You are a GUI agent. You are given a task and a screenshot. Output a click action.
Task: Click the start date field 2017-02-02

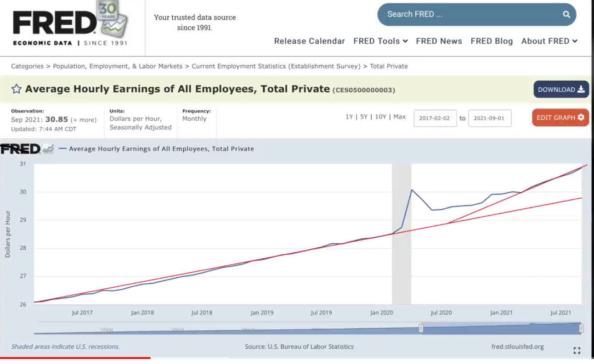435,118
